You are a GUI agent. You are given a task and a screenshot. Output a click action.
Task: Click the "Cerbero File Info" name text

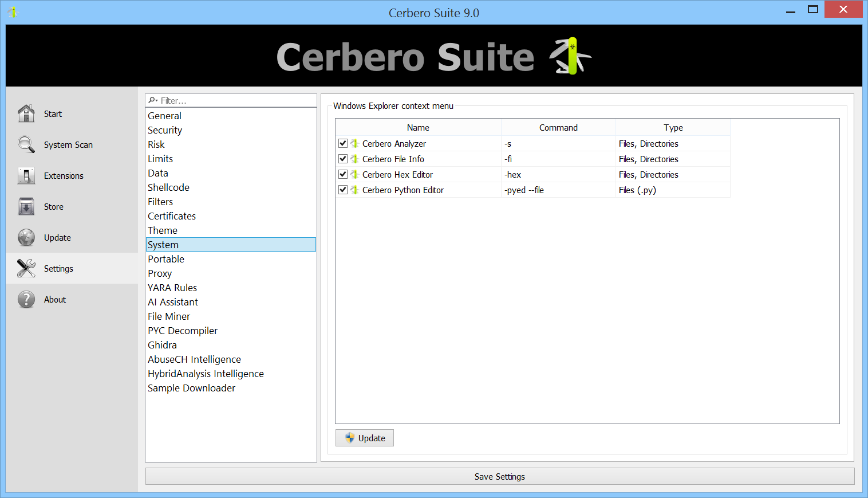(393, 159)
